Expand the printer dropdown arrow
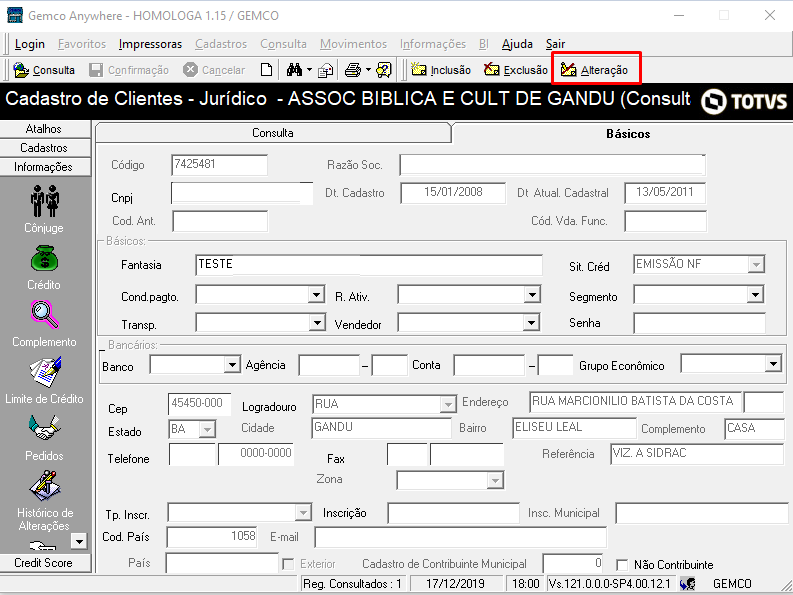This screenshot has width=793, height=595. (x=368, y=70)
